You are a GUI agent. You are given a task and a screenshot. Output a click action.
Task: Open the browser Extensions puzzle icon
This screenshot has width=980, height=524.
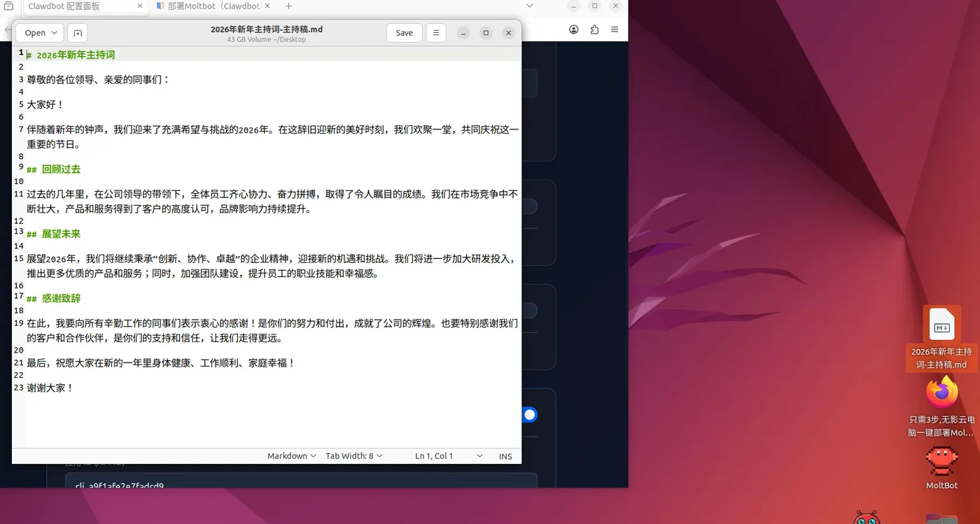(594, 30)
